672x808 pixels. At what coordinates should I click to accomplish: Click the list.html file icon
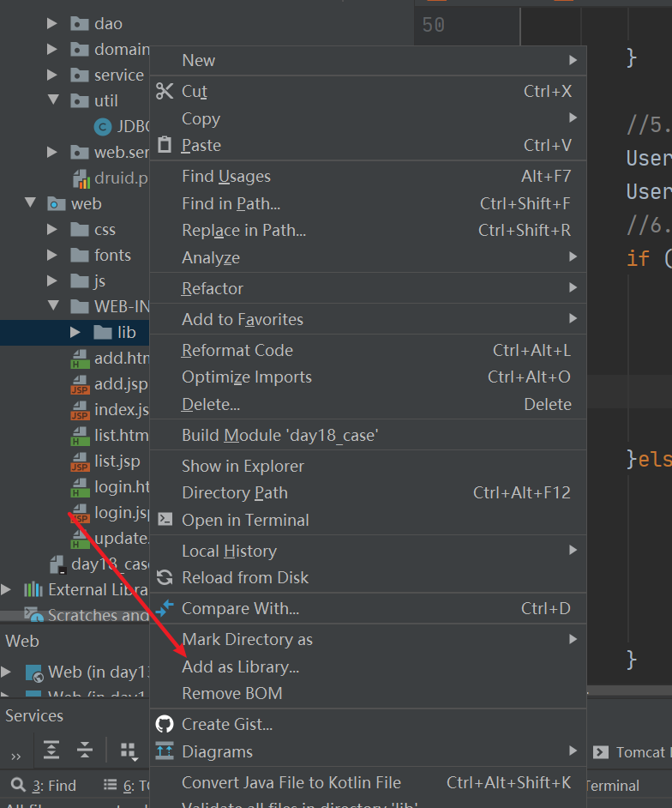(x=80, y=436)
